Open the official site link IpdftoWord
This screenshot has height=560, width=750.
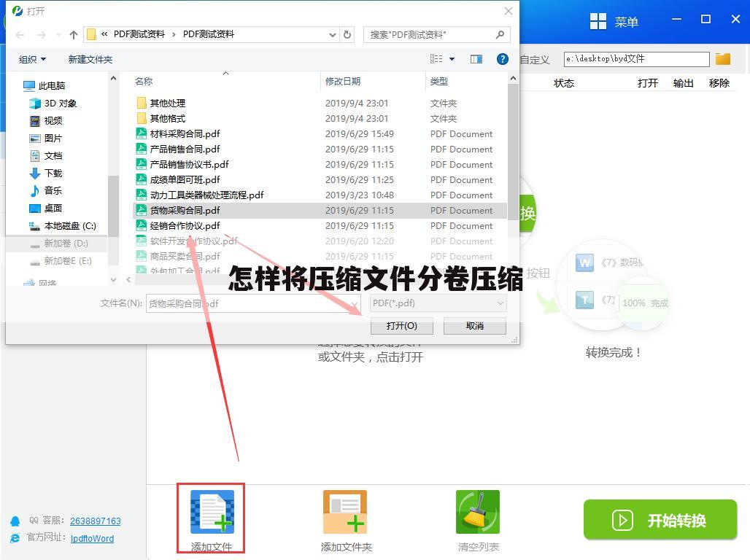[x=93, y=538]
